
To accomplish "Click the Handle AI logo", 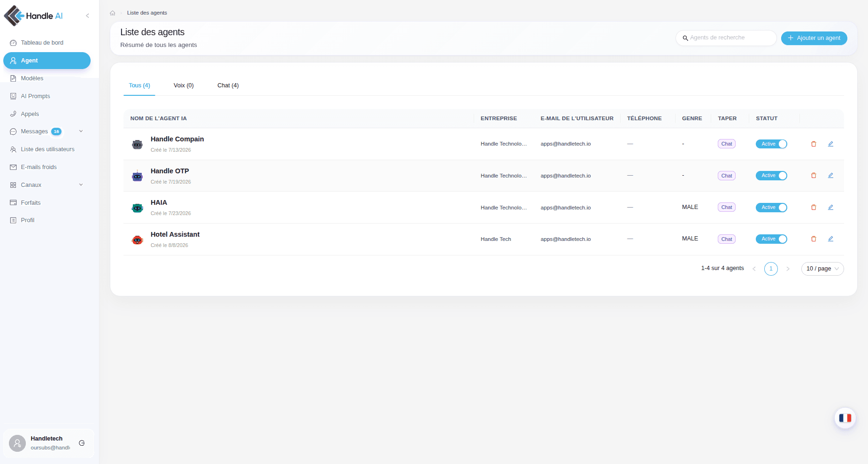I will (x=33, y=15).
